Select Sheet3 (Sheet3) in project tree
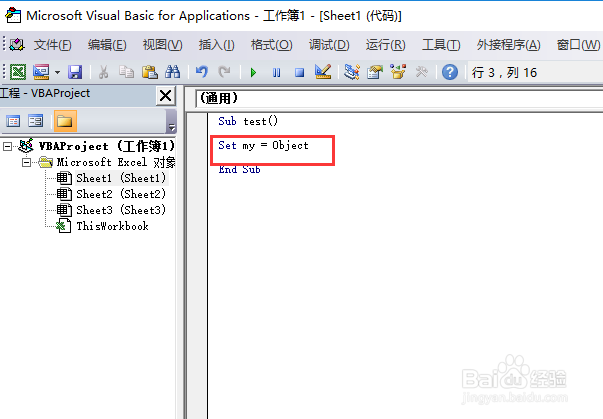Viewport: 603px width, 419px height. coord(121,210)
